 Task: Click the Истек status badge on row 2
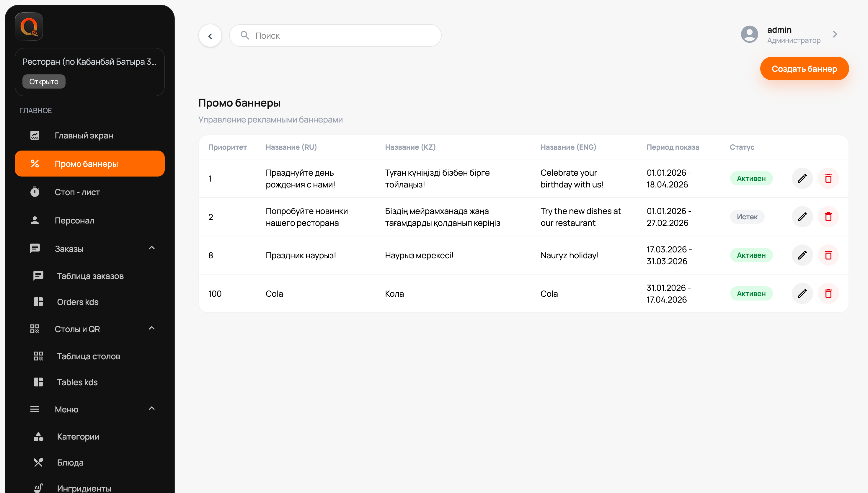747,217
